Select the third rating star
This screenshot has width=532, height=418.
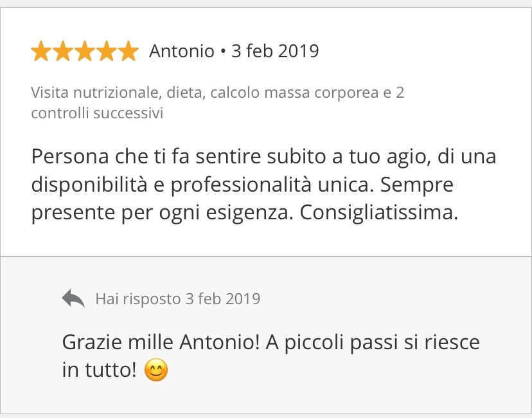pos(85,51)
